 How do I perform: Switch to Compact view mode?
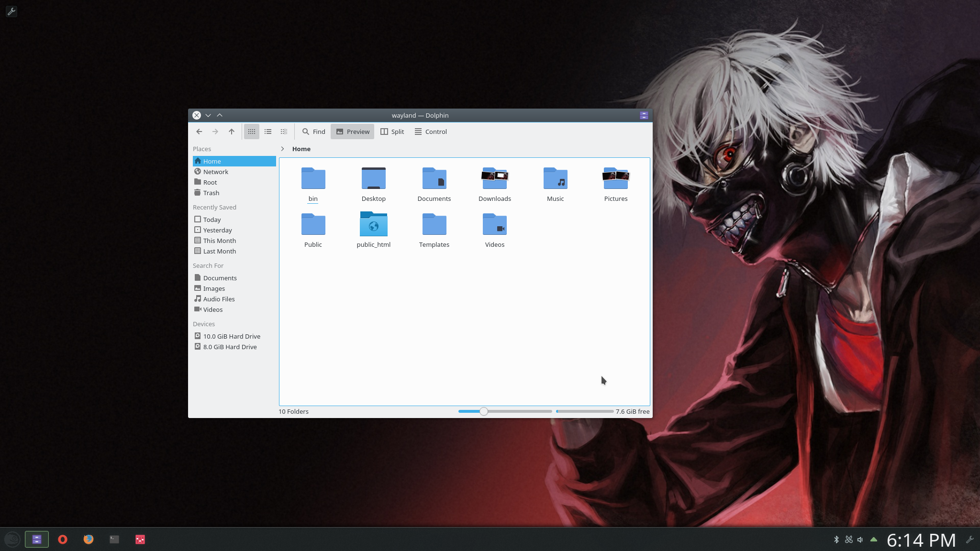point(268,132)
